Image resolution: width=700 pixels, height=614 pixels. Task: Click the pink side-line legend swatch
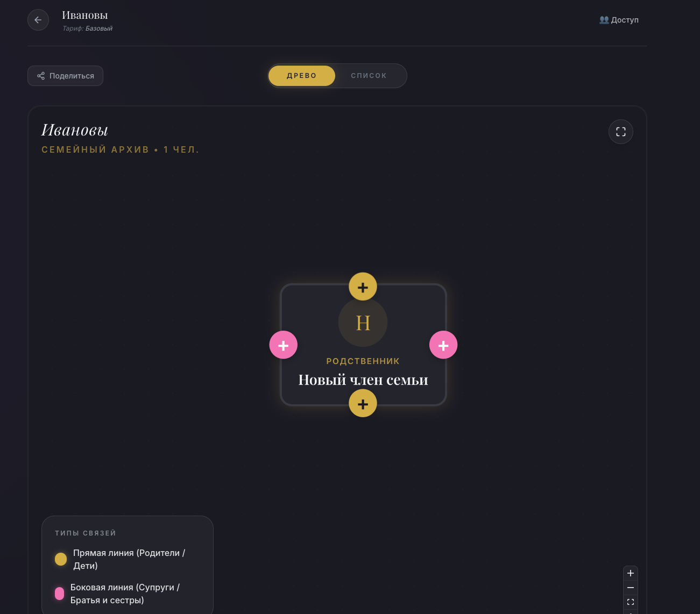pos(59,594)
